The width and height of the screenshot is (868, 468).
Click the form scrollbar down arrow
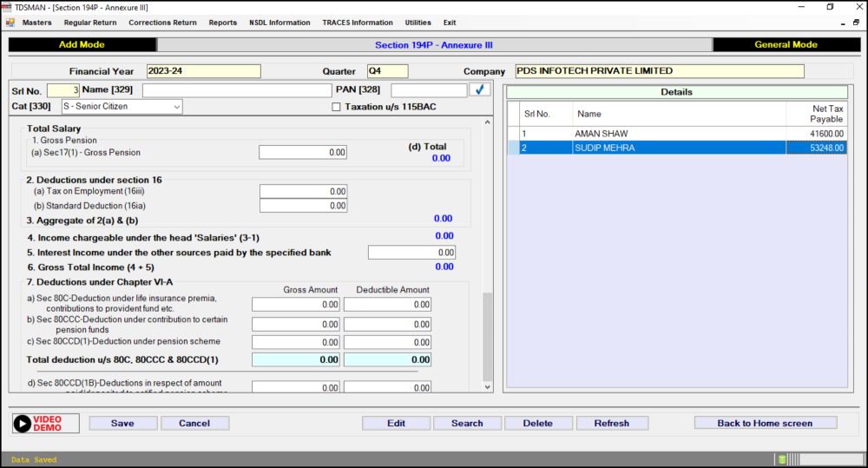(487, 386)
